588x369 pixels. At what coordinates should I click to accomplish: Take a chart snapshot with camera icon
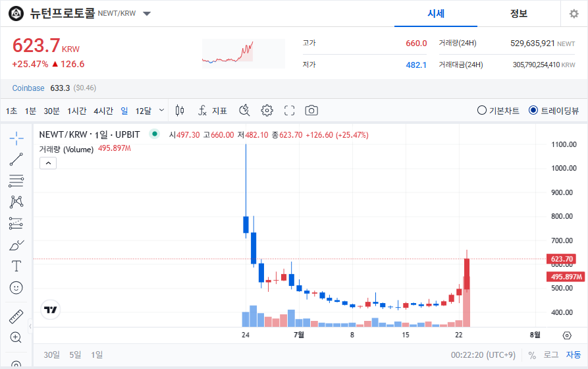pyautogui.click(x=311, y=111)
